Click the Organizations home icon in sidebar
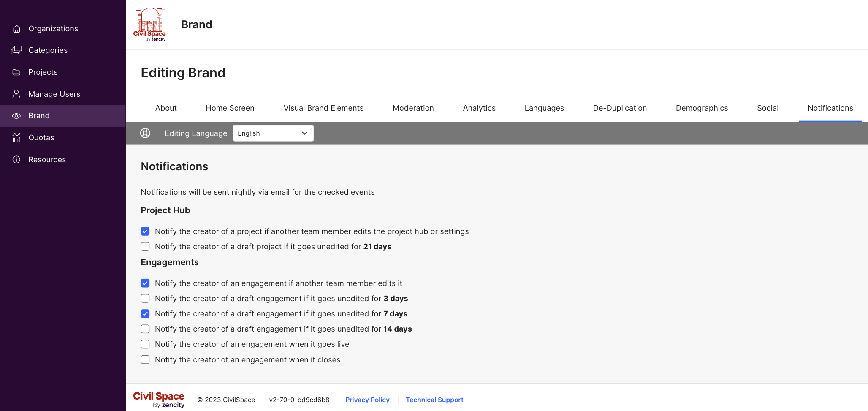The width and height of the screenshot is (868, 411). point(16,29)
